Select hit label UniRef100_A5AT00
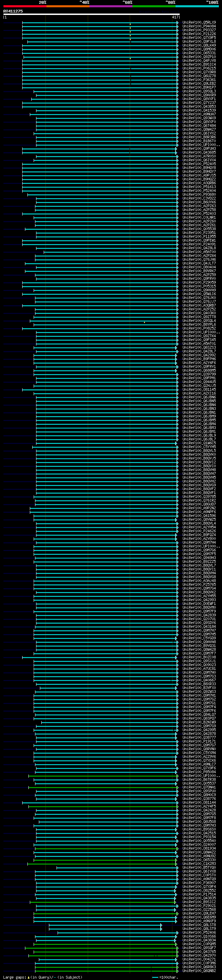 199,252
